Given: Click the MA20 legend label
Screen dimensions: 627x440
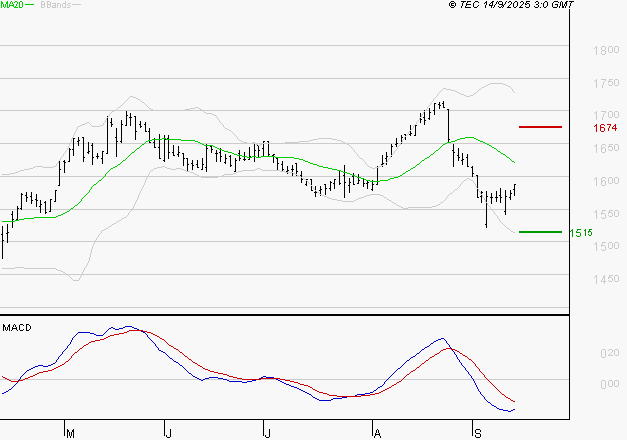Looking at the screenshot, I should [x=12, y=5].
